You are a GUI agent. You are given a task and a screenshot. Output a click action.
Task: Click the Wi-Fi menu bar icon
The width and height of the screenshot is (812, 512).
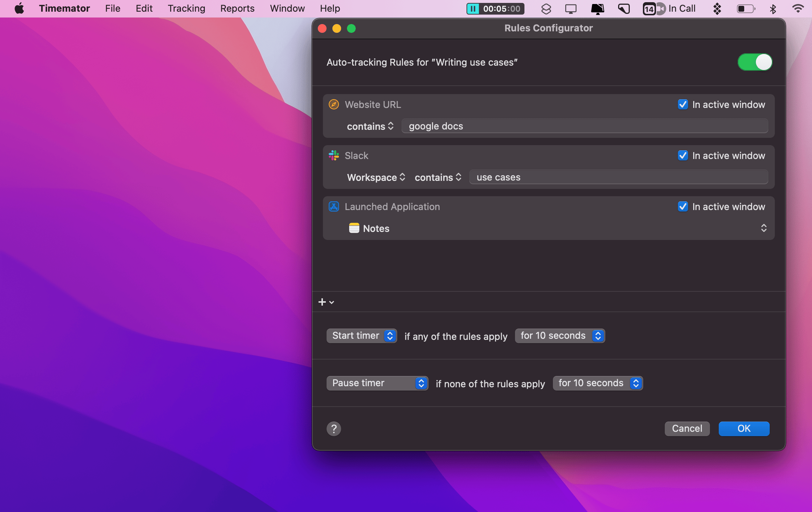point(798,8)
